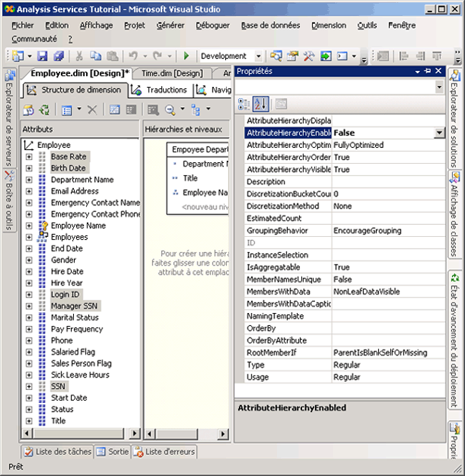Expand the Employees attribute node
The height and width of the screenshot is (476, 465).
pyautogui.click(x=29, y=237)
